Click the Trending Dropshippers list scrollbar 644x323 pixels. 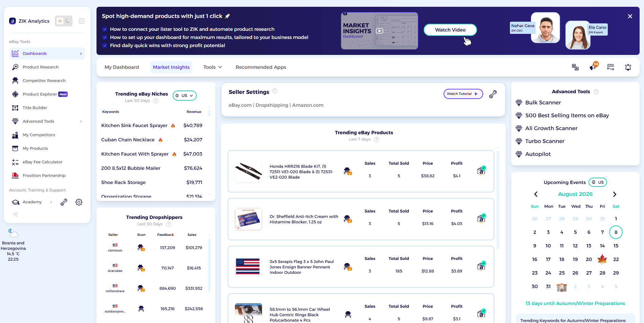coord(209,265)
